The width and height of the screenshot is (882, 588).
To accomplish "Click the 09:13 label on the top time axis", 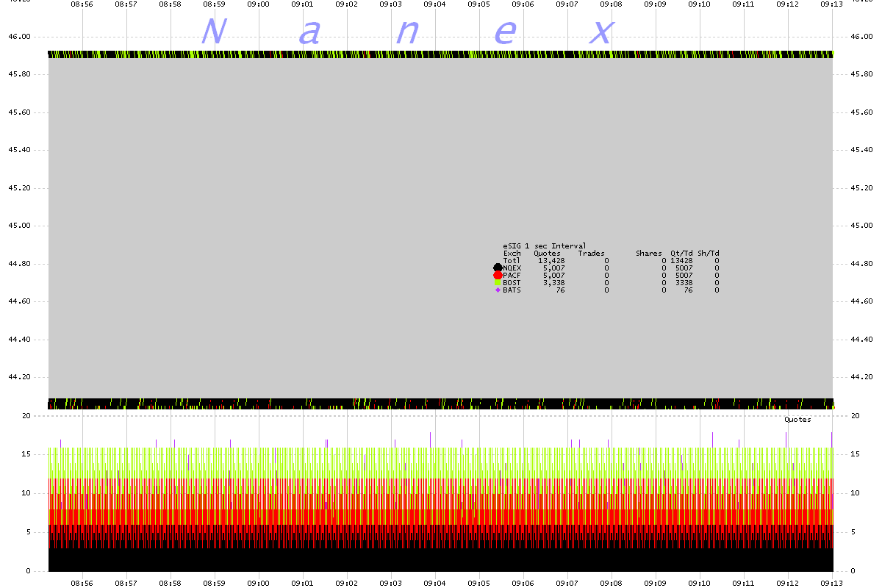I will tap(831, 4).
